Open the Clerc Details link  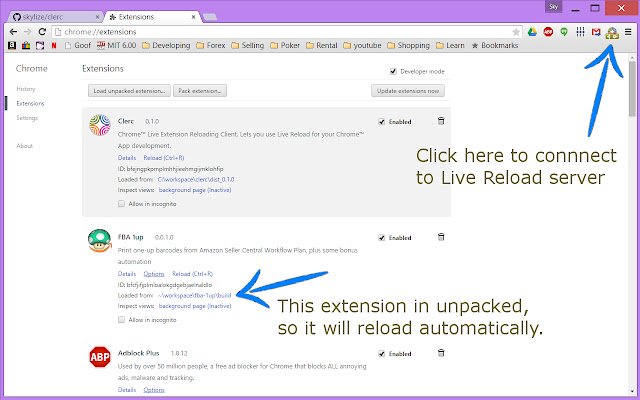(127, 158)
